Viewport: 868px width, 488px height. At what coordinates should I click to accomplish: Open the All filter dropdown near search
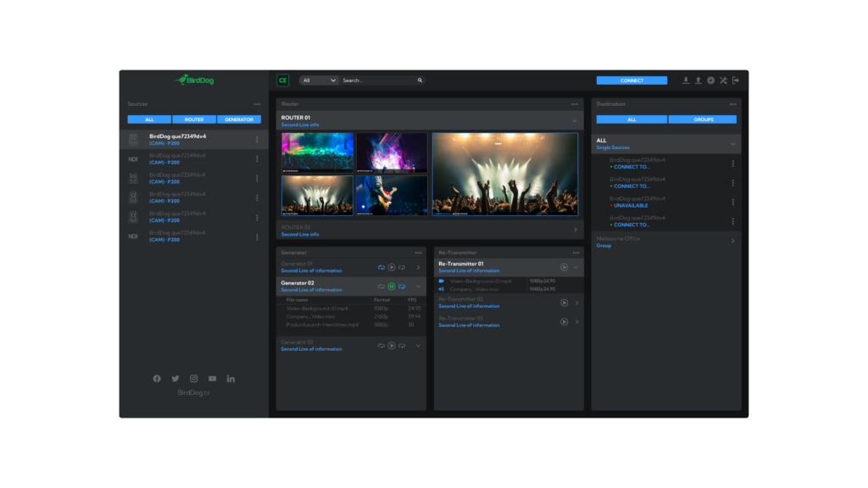tap(319, 80)
